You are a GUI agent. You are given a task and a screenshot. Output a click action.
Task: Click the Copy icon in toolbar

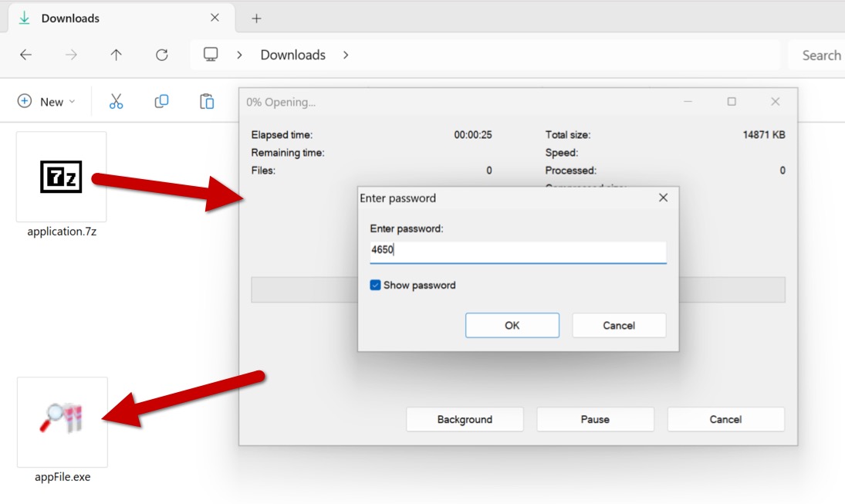[161, 101]
